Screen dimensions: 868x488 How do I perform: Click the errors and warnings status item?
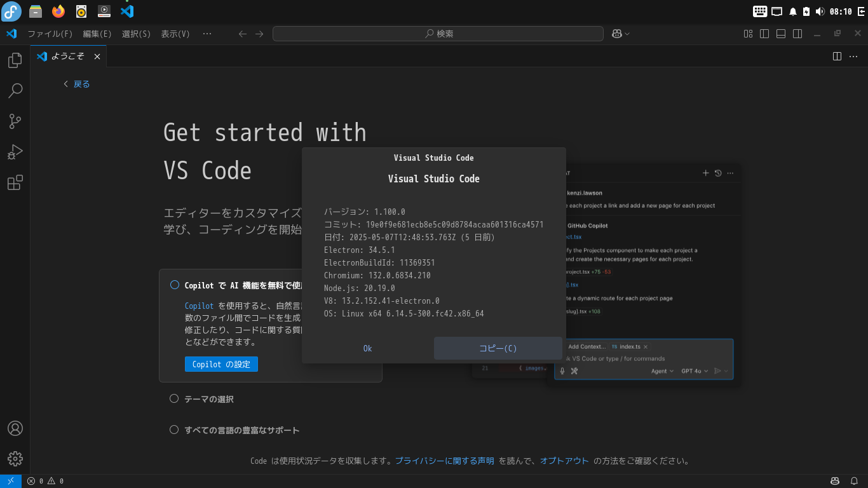45,481
